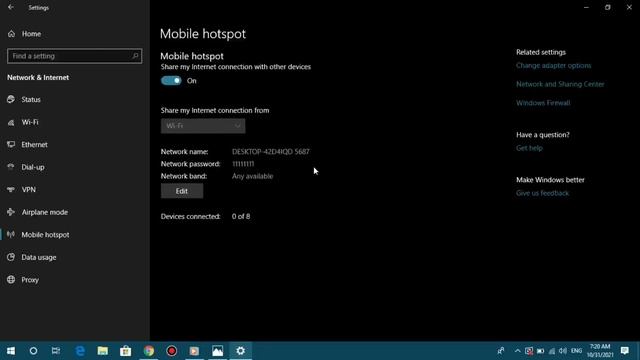This screenshot has height=360, width=640.
Task: Click the network password value 11111111
Action: point(243,164)
